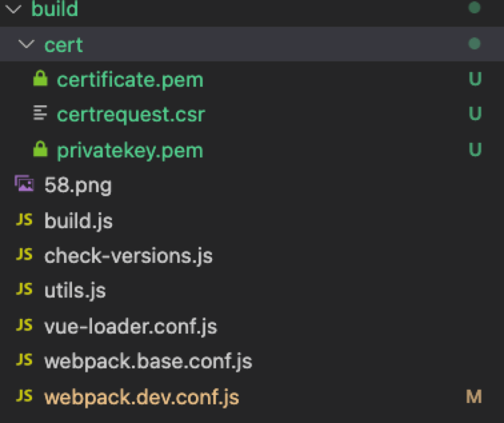
Task: Click the U untracked badge on certrequest.csr
Action: point(475,113)
